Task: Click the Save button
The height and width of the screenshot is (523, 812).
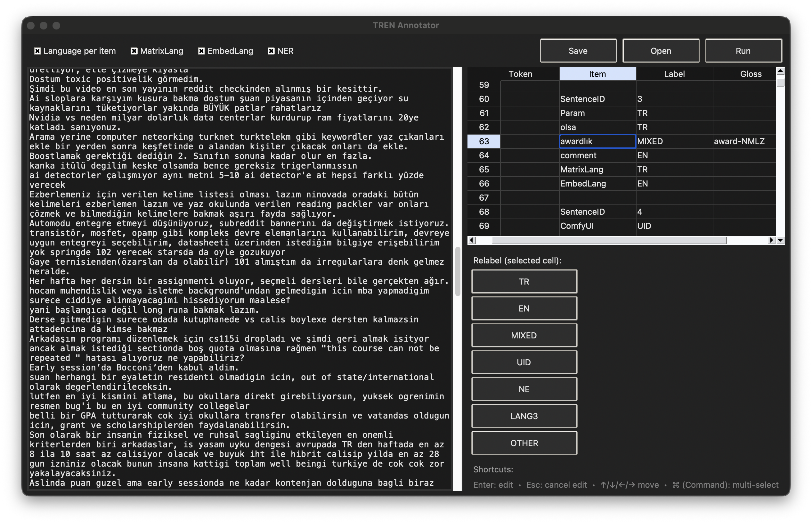Action: 578,51
